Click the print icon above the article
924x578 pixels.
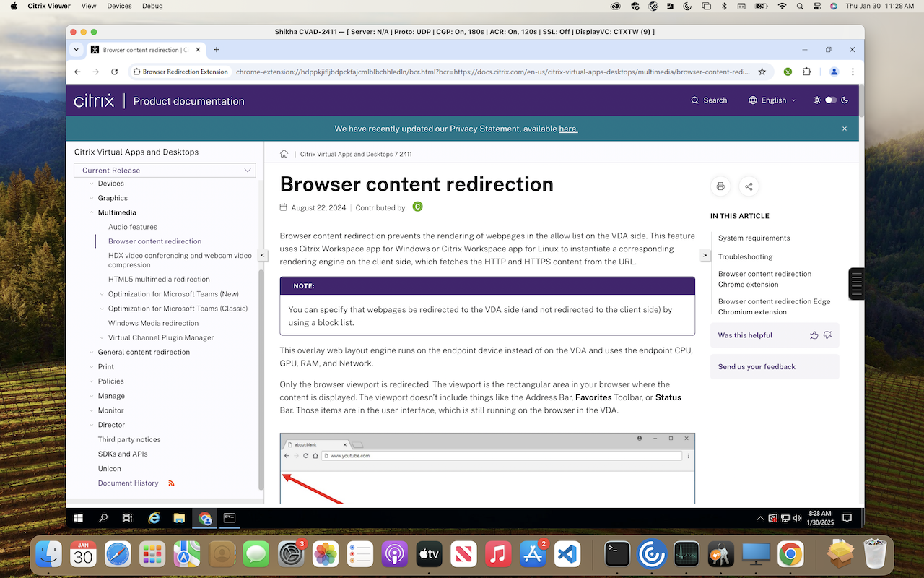pyautogui.click(x=720, y=186)
